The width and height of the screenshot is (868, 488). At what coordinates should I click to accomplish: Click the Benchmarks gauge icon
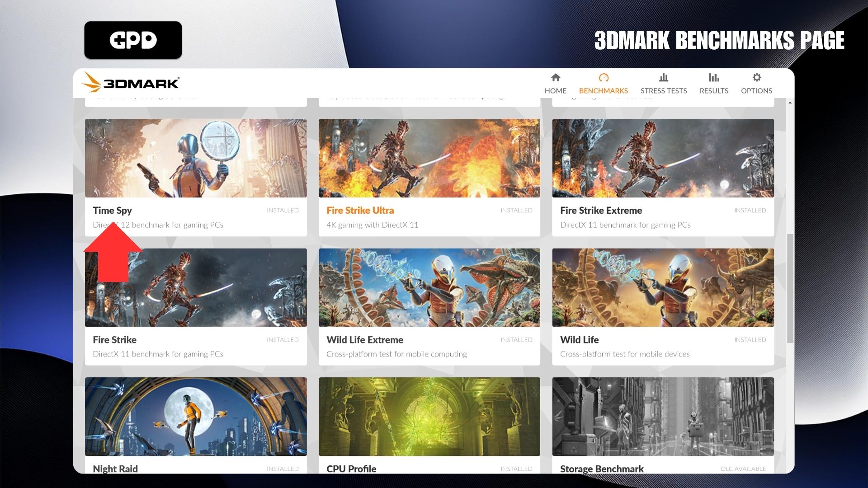(x=604, y=78)
